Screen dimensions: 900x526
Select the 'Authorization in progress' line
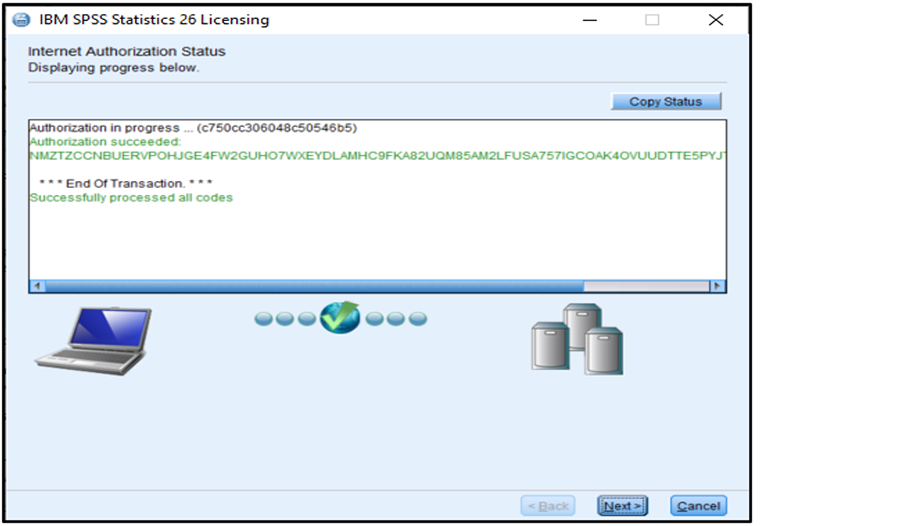pyautogui.click(x=193, y=127)
